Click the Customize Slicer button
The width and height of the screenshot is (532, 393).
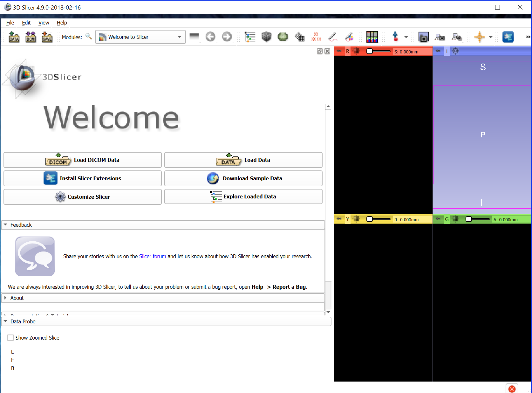pyautogui.click(x=83, y=197)
